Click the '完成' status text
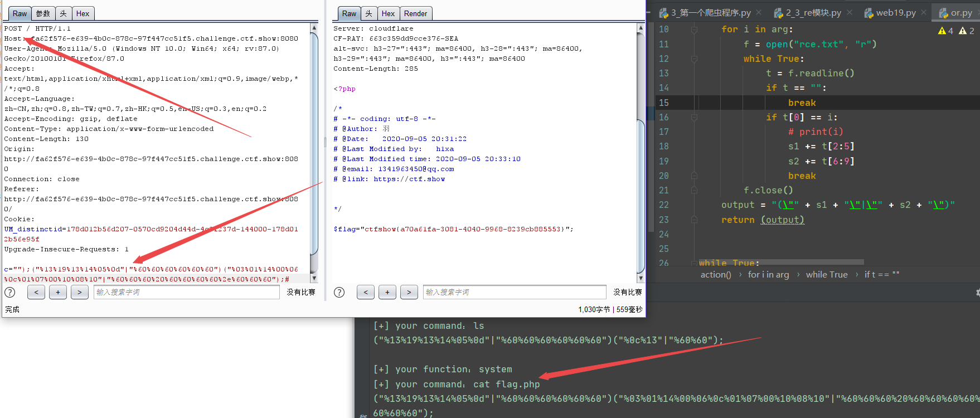980x418 pixels. click(12, 309)
